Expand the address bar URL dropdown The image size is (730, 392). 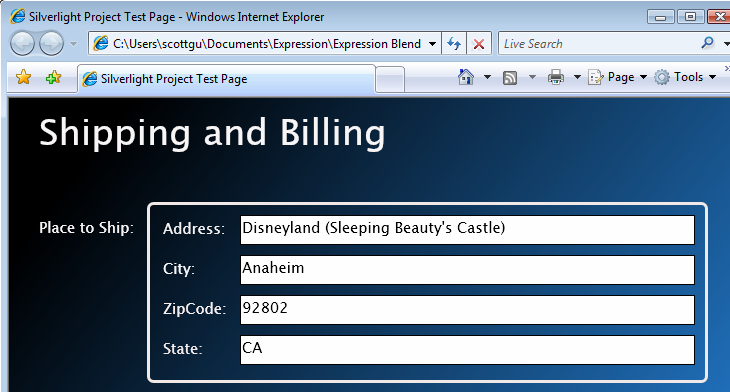433,44
